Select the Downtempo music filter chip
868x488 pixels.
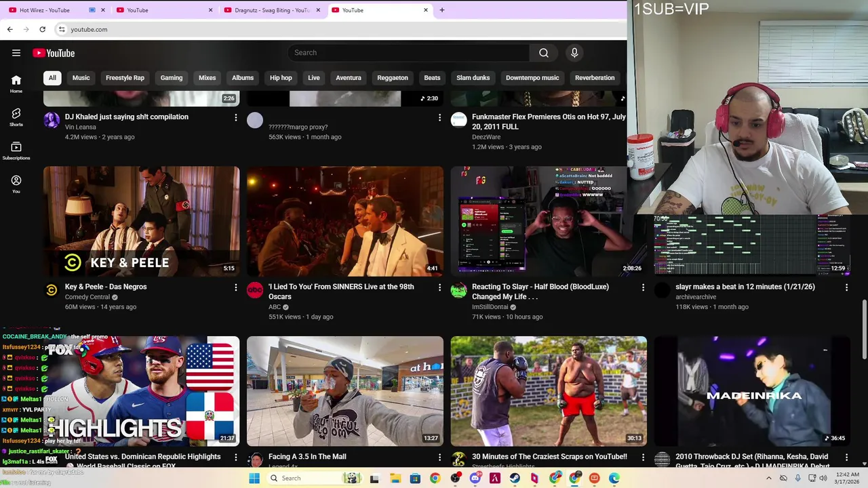click(532, 78)
